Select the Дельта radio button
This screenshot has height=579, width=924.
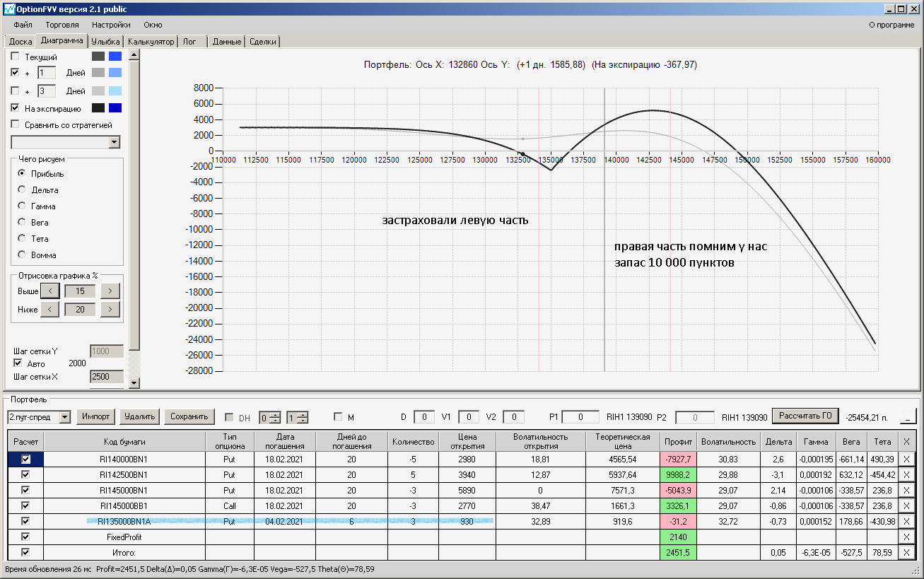tap(22, 190)
